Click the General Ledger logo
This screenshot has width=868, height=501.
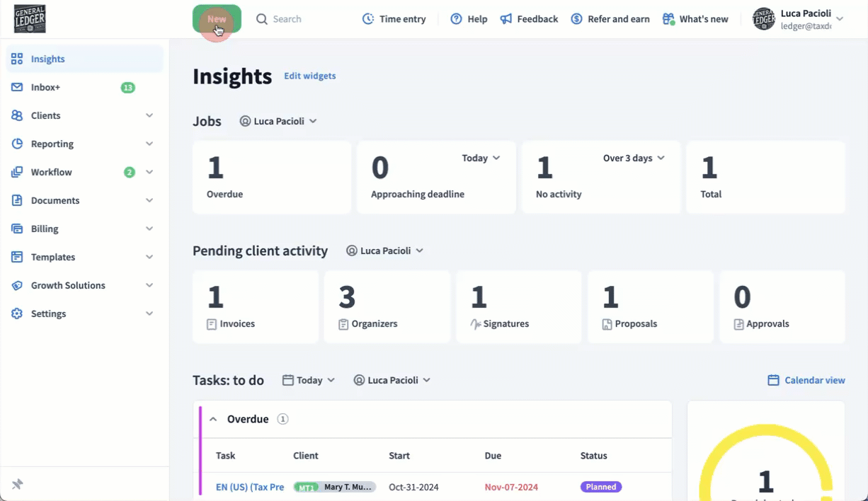point(30,19)
